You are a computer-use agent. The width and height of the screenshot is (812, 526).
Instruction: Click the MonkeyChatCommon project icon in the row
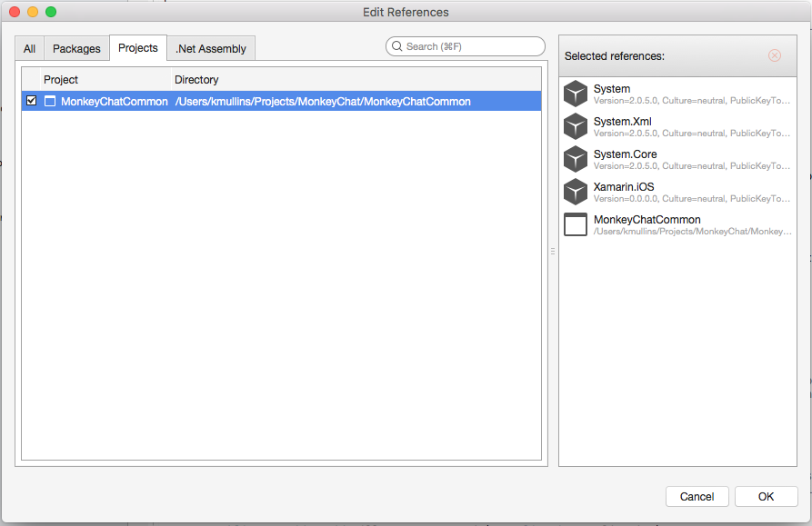point(51,101)
